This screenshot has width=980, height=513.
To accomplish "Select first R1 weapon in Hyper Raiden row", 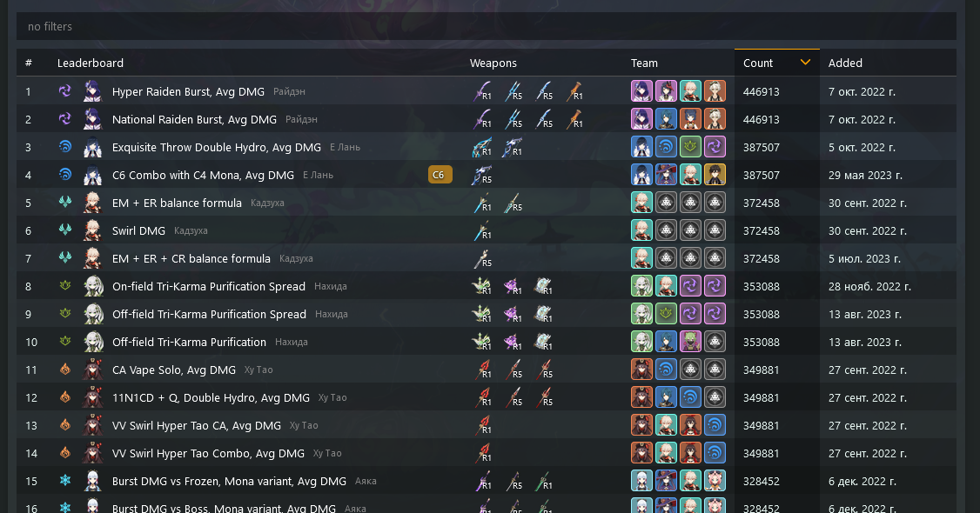I will pos(482,92).
